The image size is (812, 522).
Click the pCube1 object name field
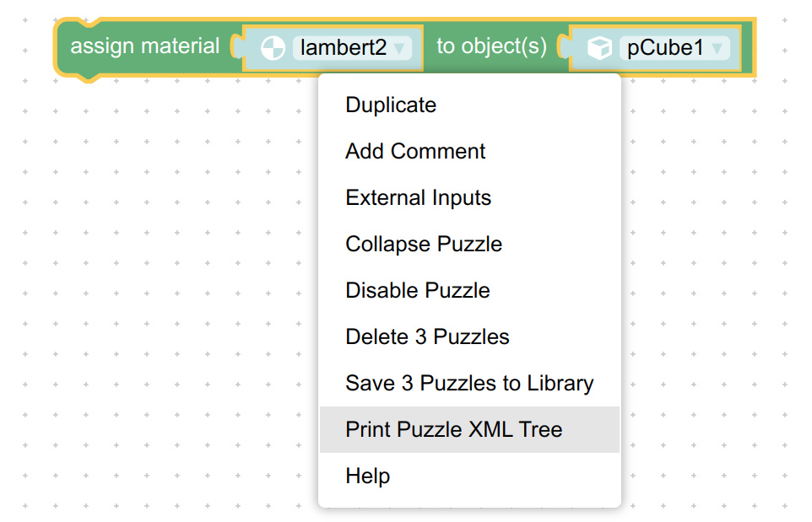[665, 48]
